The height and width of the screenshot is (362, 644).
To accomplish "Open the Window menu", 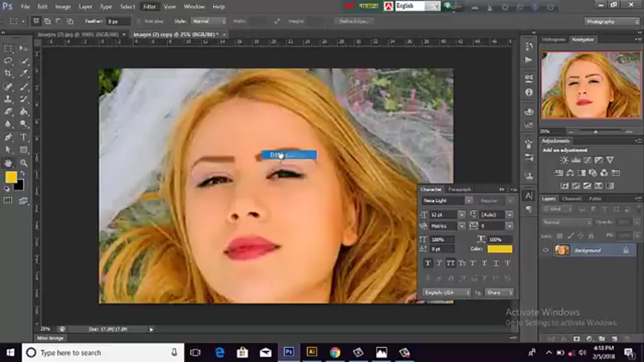I will (194, 7).
